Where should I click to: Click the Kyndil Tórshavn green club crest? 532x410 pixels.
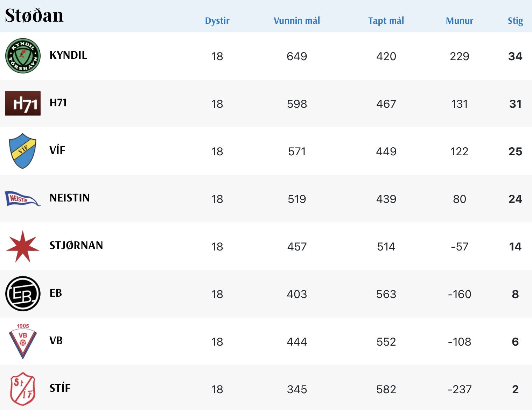click(x=23, y=56)
